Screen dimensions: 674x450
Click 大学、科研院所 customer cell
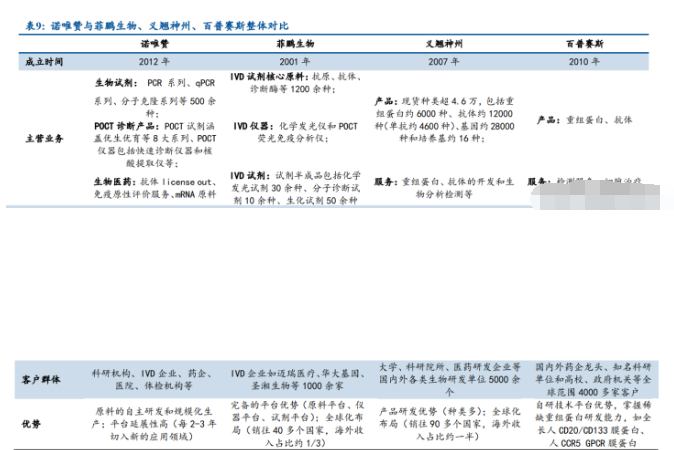point(449,380)
